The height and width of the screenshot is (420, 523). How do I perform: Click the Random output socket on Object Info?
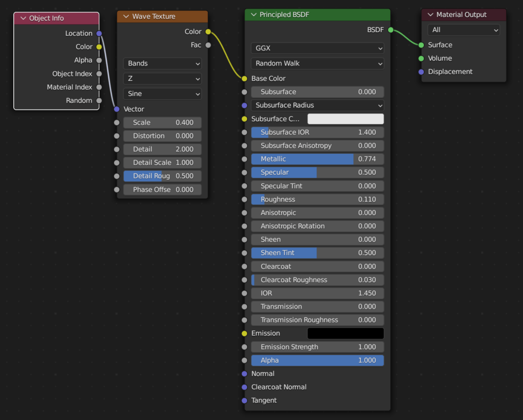pos(99,100)
